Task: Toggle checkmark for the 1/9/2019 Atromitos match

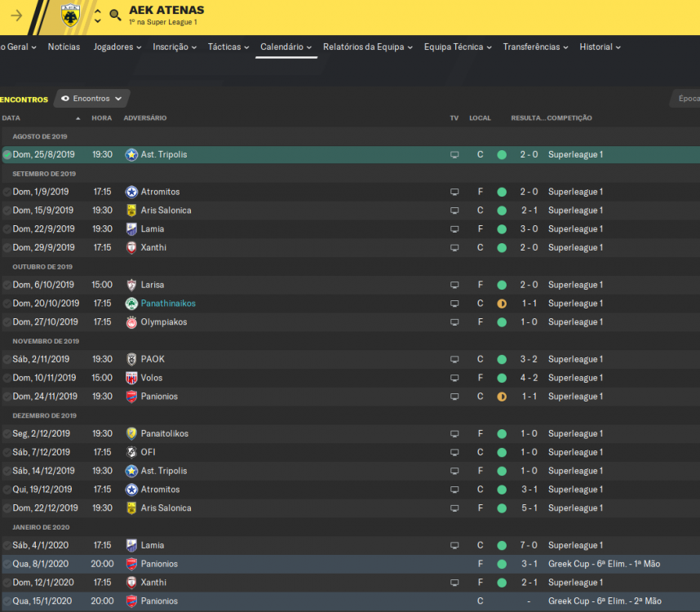Action: click(7, 193)
